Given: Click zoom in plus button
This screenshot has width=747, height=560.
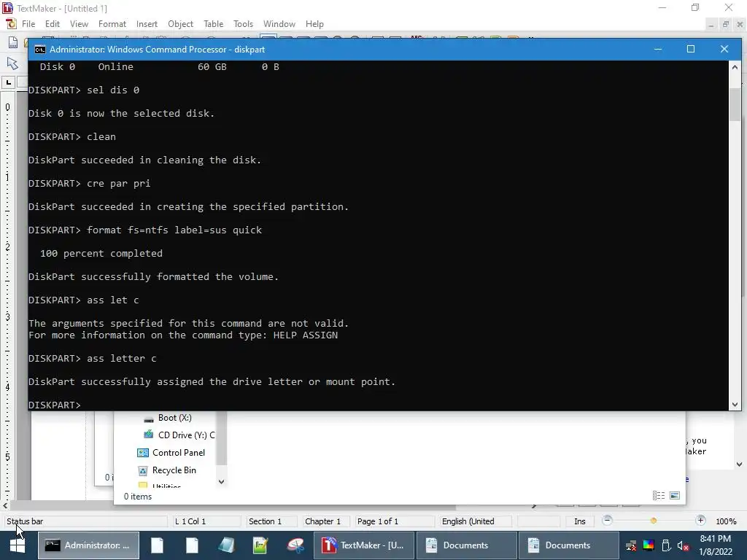Looking at the screenshot, I should (700, 521).
